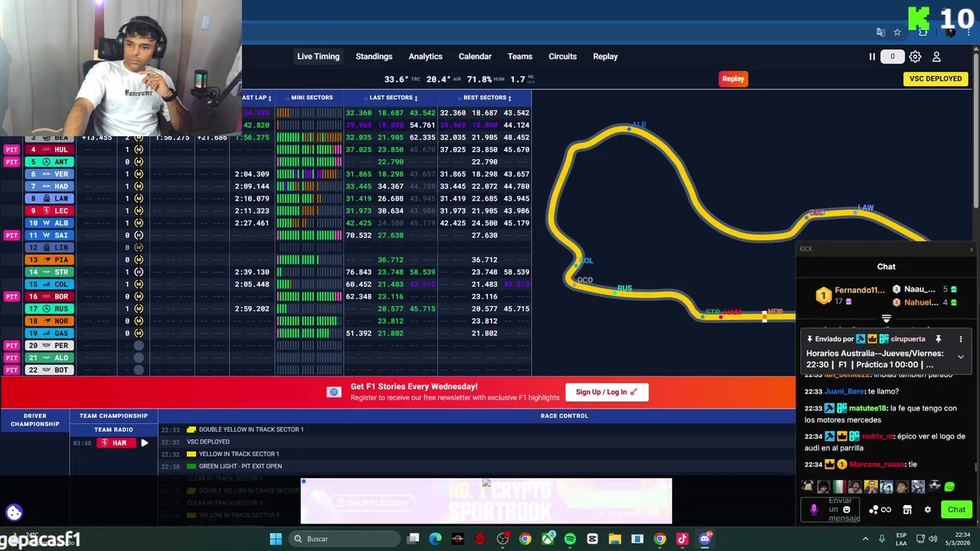Click the browser translate page icon
980x551 pixels.
click(881, 32)
